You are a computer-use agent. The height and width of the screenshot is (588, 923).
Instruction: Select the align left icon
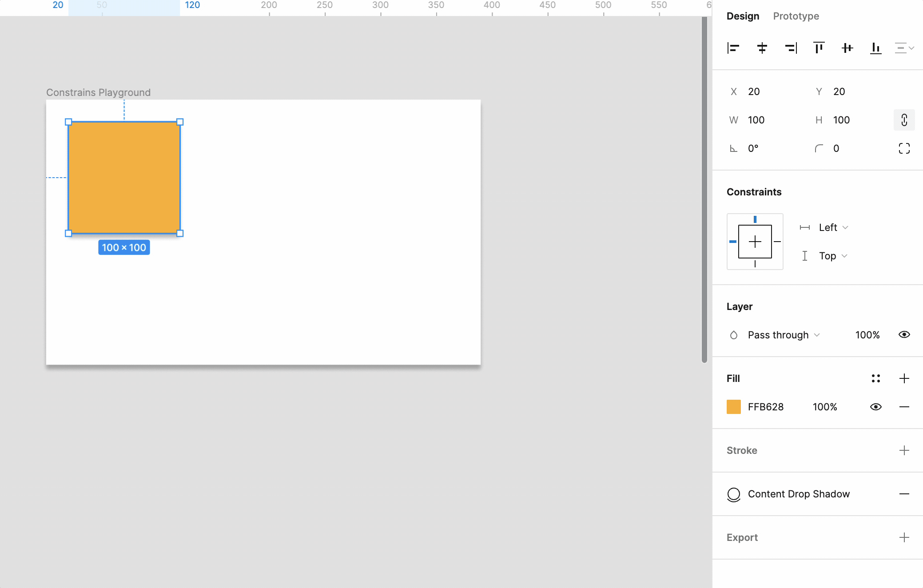click(x=733, y=48)
